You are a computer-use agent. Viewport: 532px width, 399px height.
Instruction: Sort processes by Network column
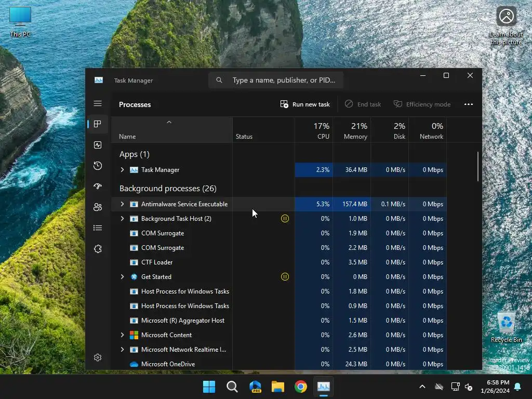coord(428,130)
